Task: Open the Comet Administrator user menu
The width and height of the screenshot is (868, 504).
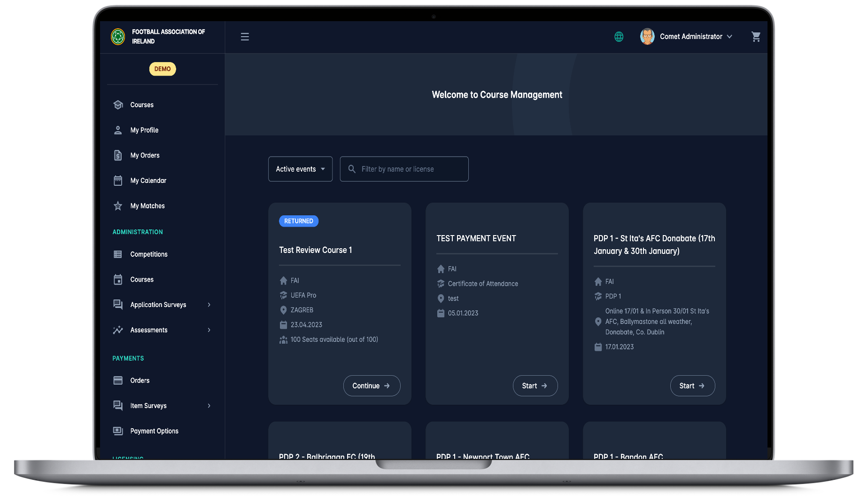Action: 686,37
